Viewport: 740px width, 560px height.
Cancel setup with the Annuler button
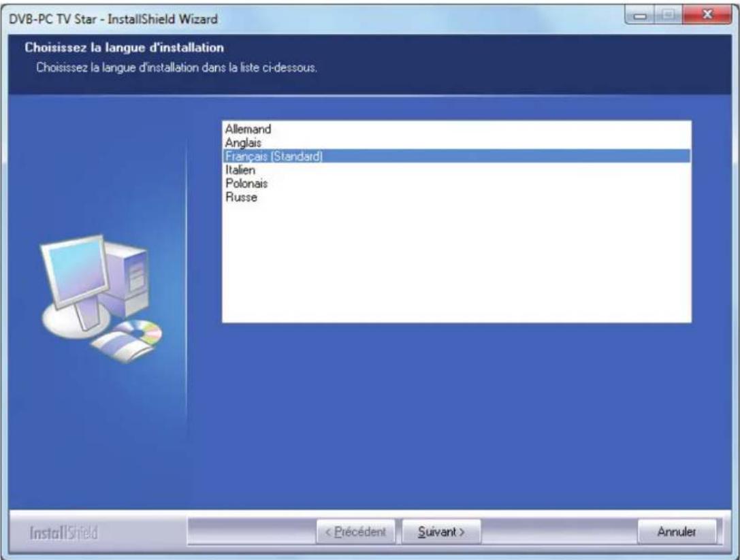[677, 531]
